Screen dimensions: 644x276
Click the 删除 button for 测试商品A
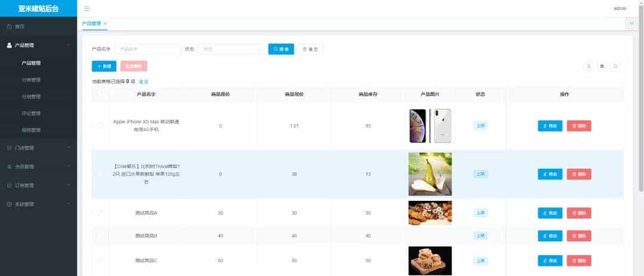point(578,213)
